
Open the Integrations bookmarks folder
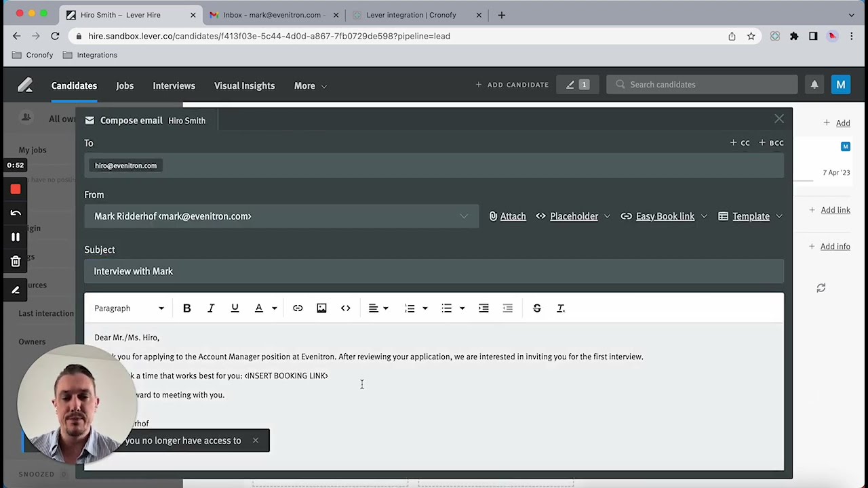90,55
